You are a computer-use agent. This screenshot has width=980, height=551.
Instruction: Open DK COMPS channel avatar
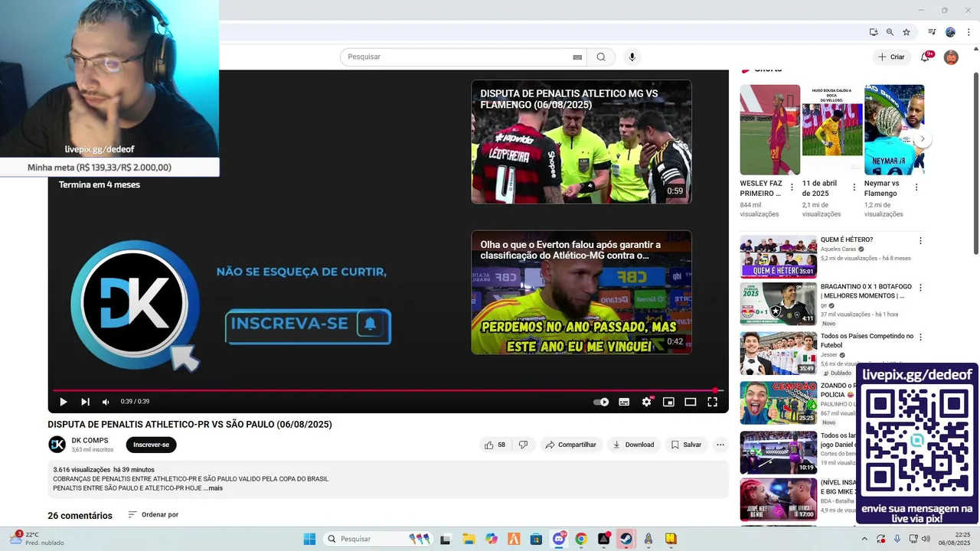(x=57, y=445)
